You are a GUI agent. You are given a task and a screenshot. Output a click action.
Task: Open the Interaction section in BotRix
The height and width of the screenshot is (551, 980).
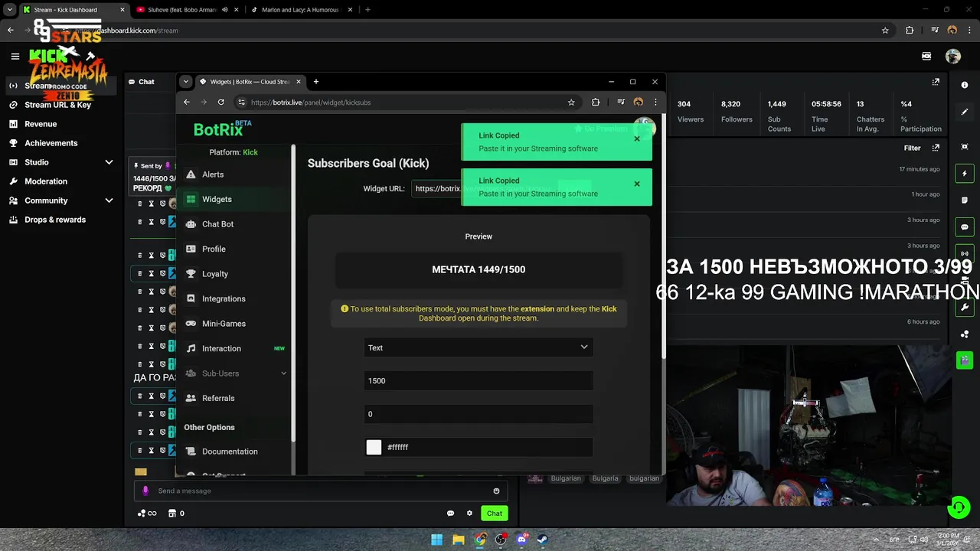coord(234,348)
